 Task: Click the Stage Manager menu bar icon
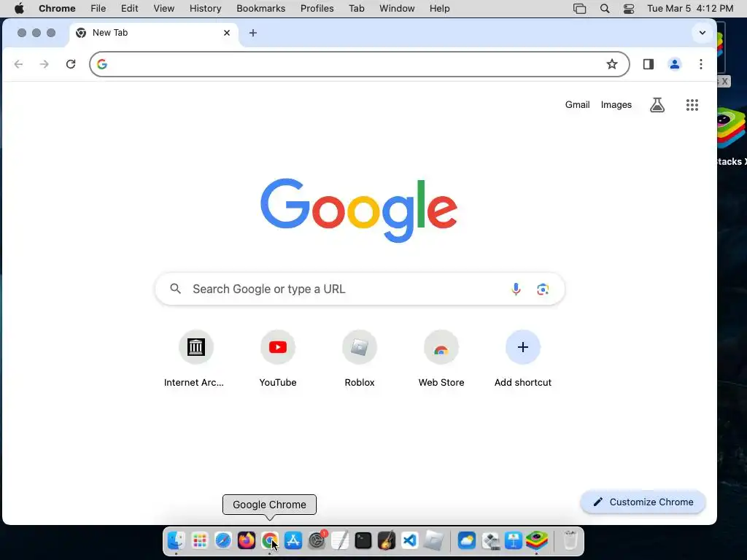(x=580, y=9)
